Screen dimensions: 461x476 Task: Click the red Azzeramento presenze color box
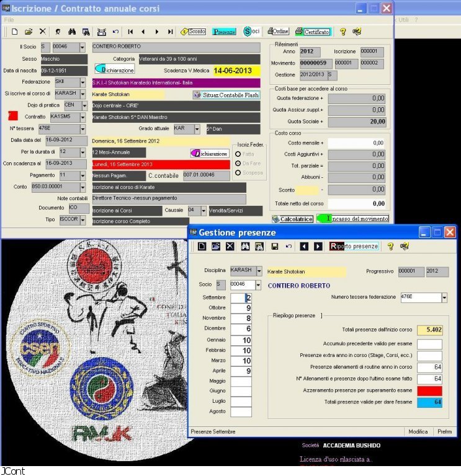429,390
